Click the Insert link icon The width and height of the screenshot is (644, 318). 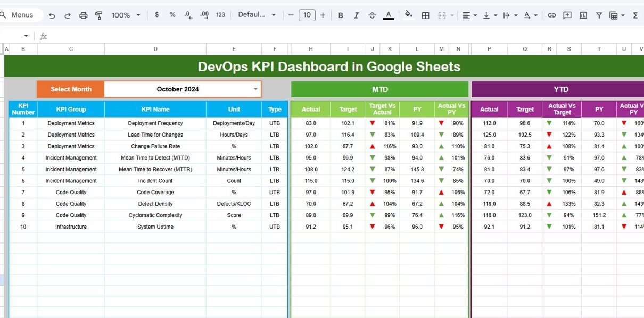tap(552, 15)
